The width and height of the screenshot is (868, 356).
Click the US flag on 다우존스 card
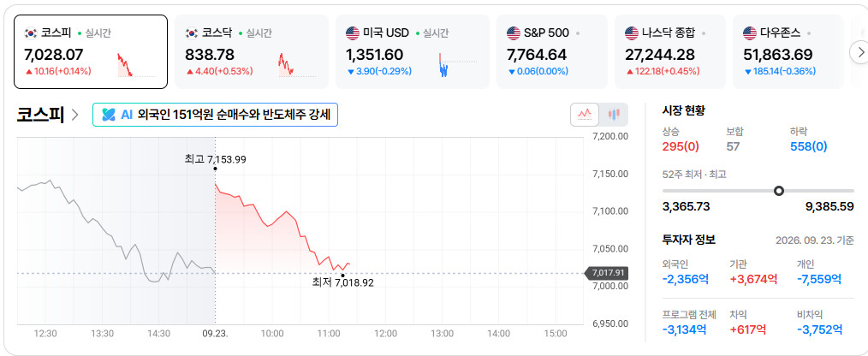[750, 33]
